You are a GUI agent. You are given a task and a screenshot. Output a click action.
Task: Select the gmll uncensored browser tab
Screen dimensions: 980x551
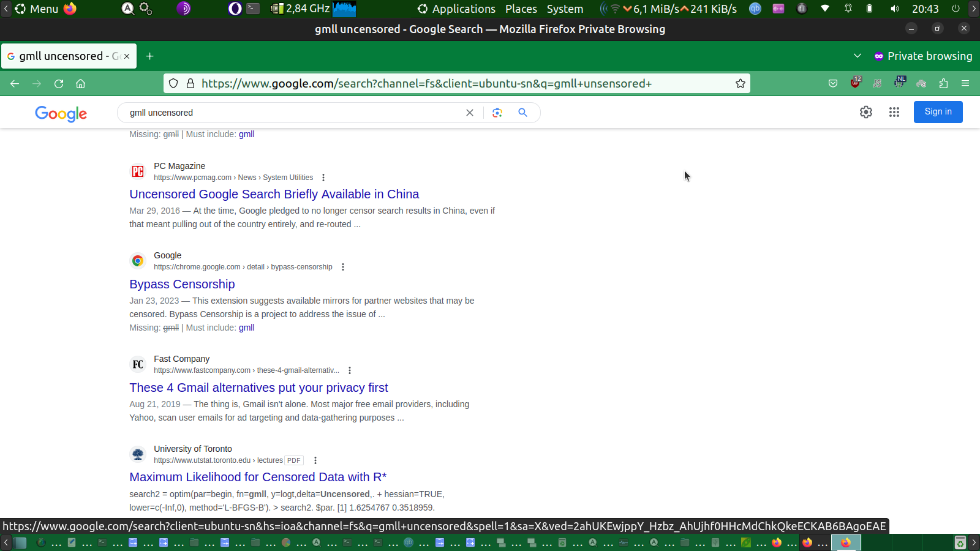coord(69,56)
